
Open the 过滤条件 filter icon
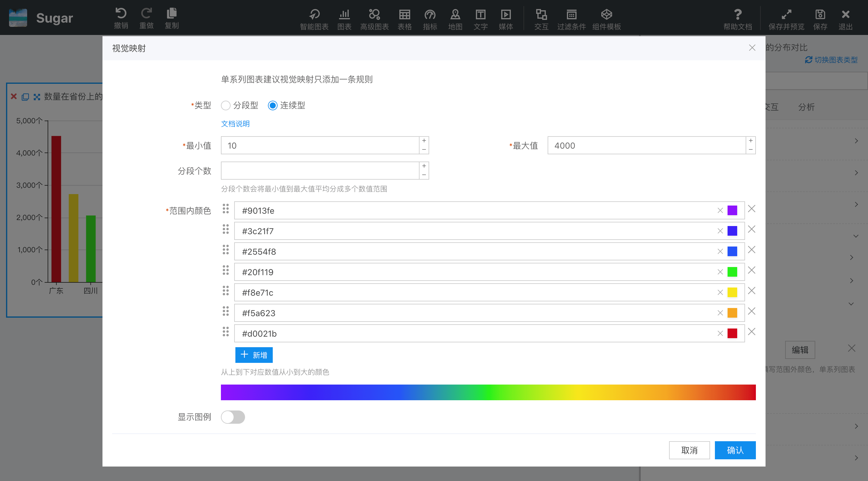[x=571, y=14]
